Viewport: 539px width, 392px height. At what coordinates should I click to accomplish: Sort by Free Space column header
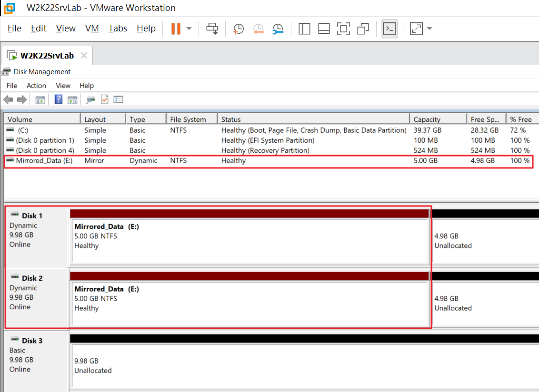pos(487,119)
